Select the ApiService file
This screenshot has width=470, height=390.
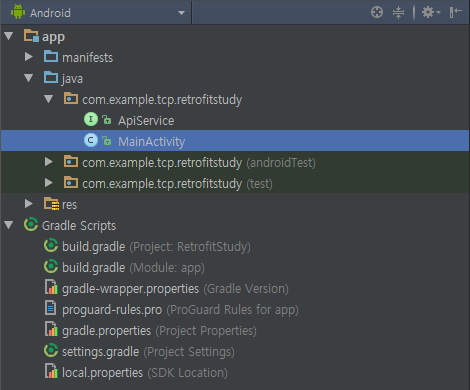pyautogui.click(x=146, y=121)
